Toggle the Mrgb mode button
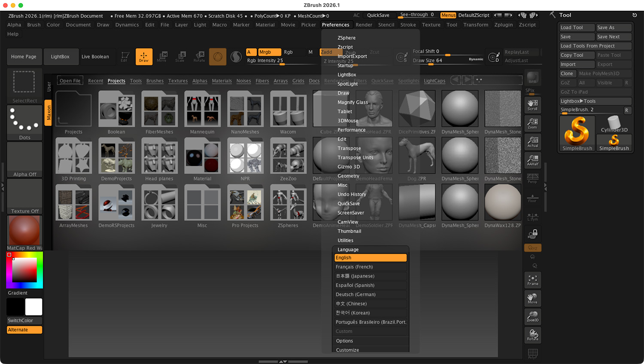 tap(269, 52)
